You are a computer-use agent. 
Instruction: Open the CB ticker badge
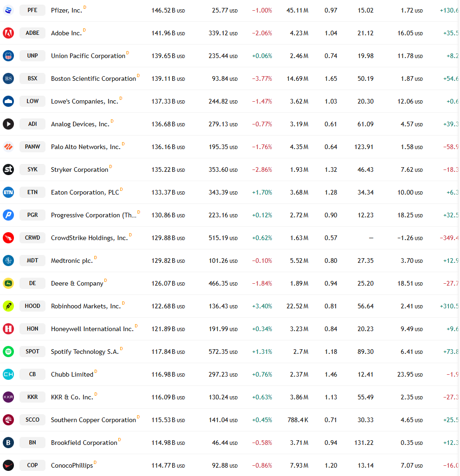(x=32, y=374)
